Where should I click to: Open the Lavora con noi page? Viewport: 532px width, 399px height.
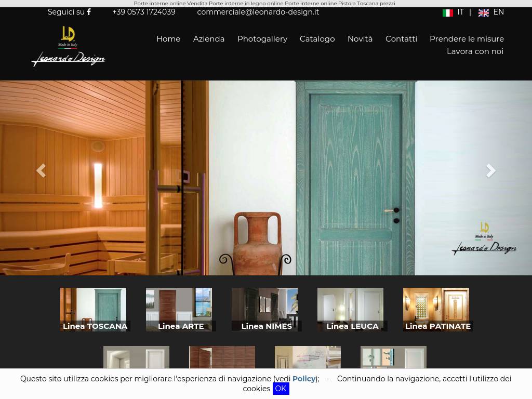(475, 51)
